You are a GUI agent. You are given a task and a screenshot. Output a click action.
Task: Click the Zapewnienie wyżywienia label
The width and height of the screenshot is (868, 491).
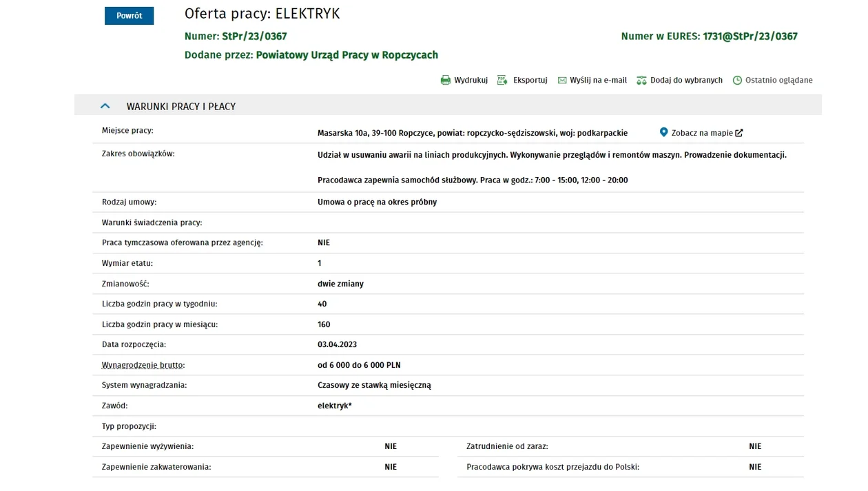pos(148,446)
